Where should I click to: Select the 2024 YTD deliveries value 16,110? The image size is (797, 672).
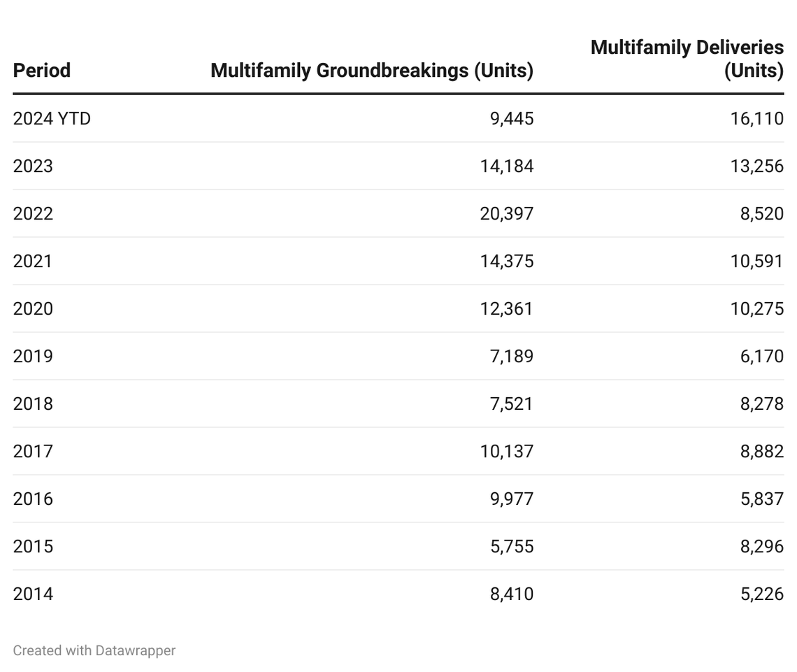[x=757, y=119]
